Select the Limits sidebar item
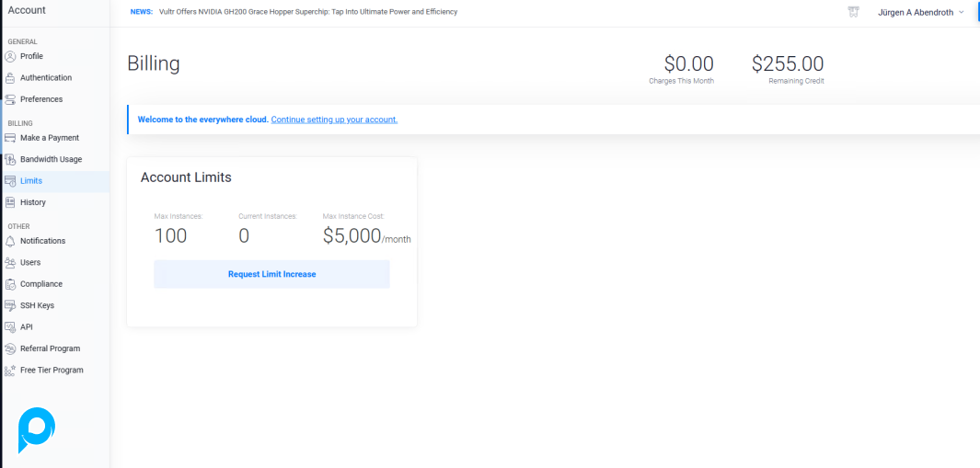Image resolution: width=980 pixels, height=468 pixels. pos(31,181)
